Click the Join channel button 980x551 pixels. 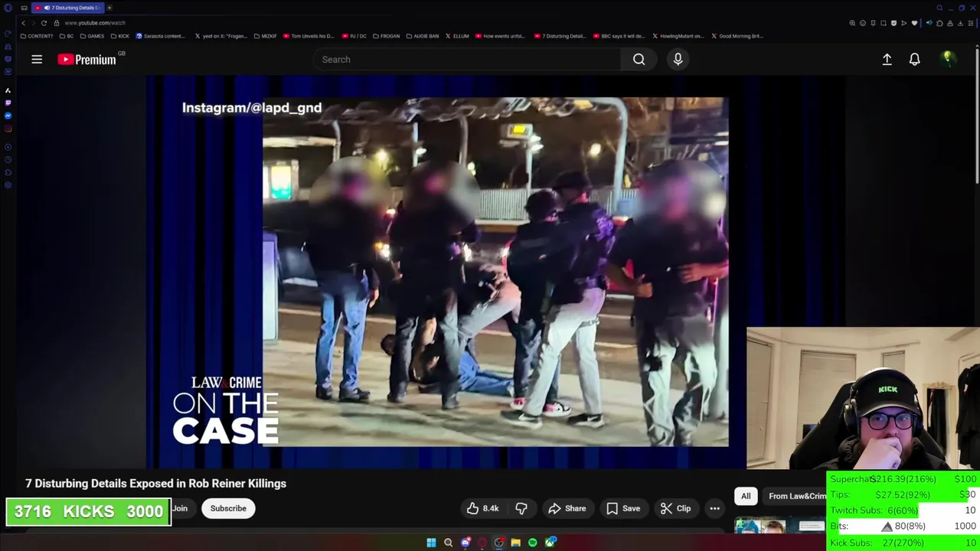[x=180, y=508]
